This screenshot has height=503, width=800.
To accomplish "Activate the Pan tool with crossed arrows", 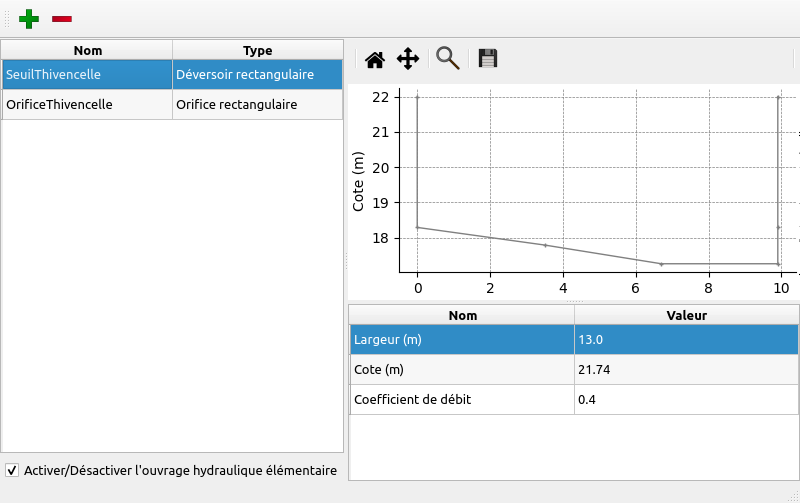I will click(408, 59).
